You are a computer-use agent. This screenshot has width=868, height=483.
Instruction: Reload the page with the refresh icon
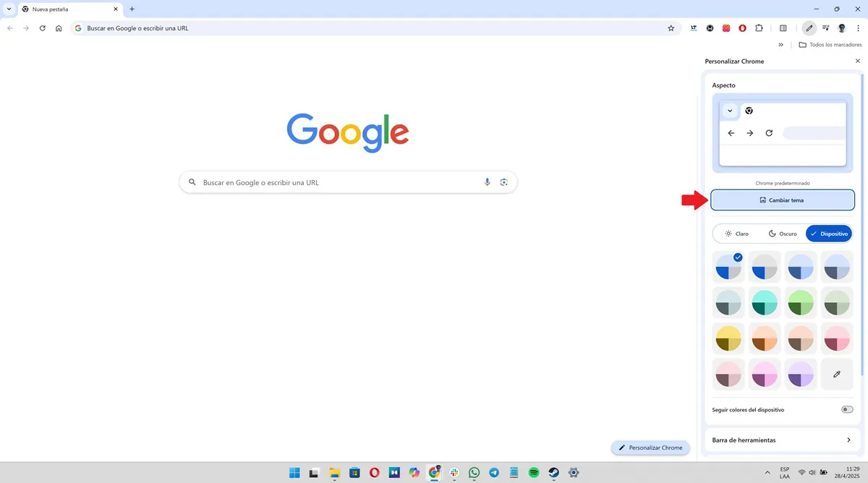(x=43, y=28)
